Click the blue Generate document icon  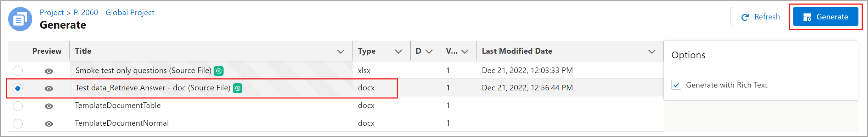[x=20, y=19]
